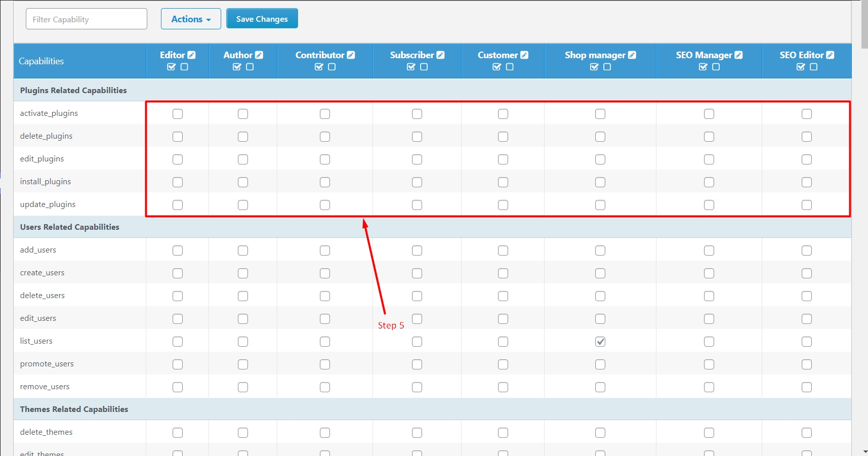Image resolution: width=868 pixels, height=456 pixels.
Task: Check all capabilities for the Editor column
Action: (172, 67)
